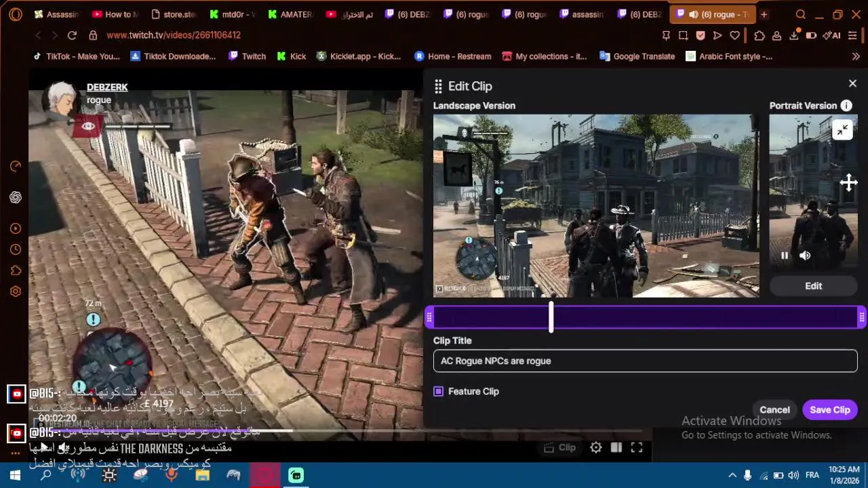Click the right trim handle of clip timeline

tap(861, 317)
